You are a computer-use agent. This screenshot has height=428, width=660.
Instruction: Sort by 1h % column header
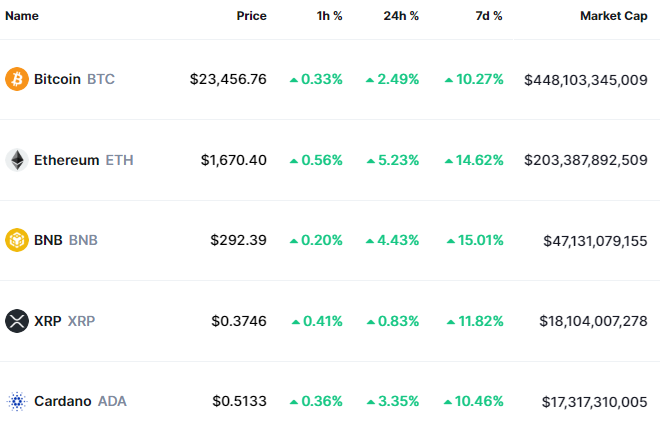click(328, 16)
